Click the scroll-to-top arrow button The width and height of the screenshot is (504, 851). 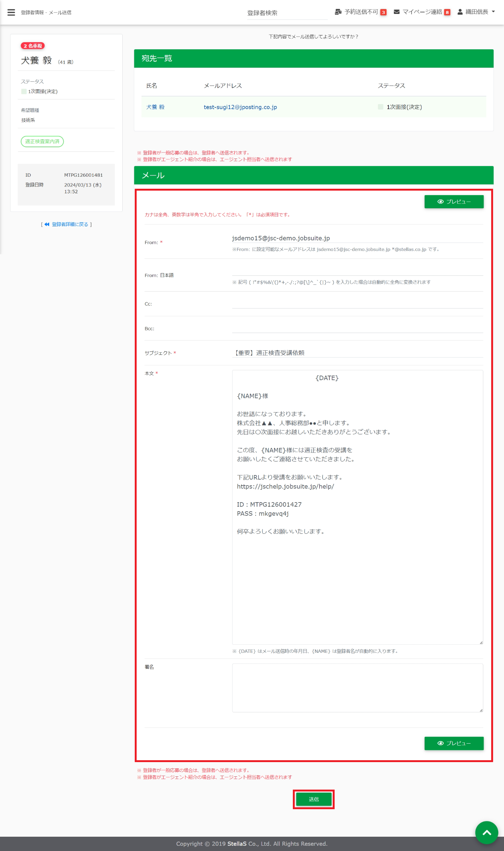point(486,832)
